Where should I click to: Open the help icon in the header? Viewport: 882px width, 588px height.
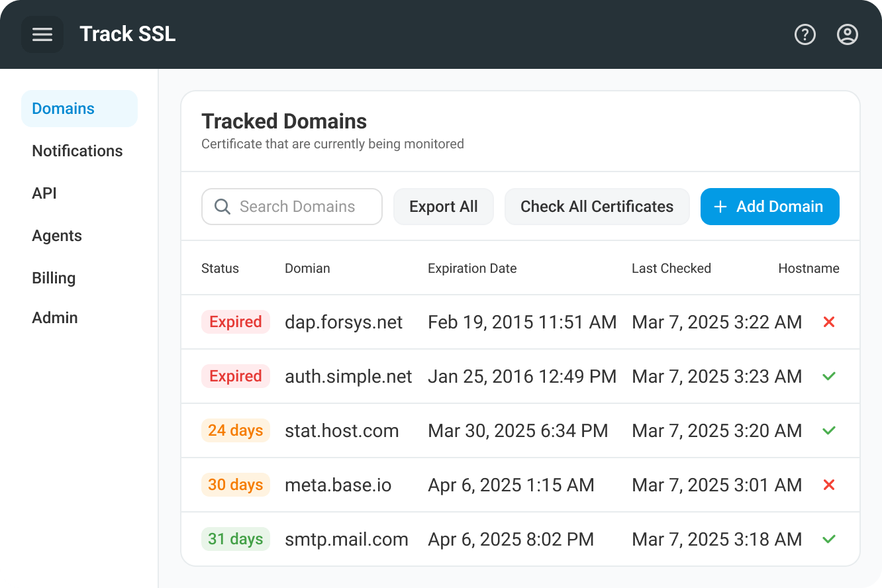[x=805, y=34]
